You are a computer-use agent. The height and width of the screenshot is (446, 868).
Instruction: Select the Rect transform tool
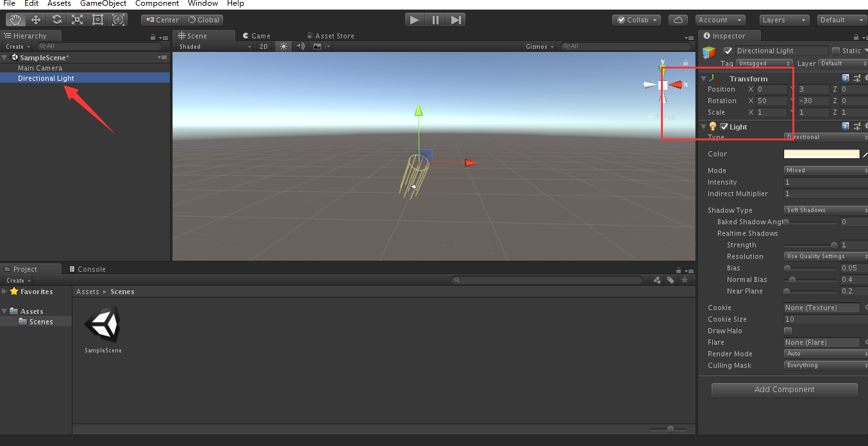pos(97,19)
